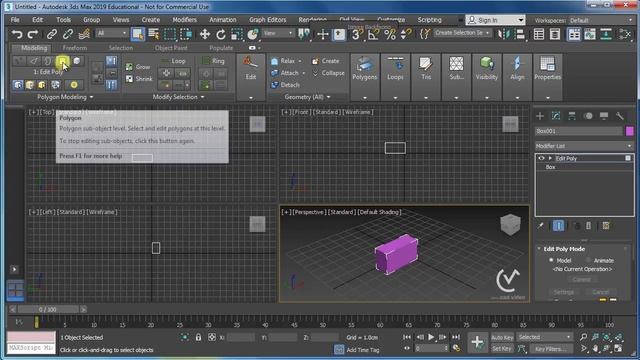Click the Set Keys large plus button

pyautogui.click(x=477, y=342)
